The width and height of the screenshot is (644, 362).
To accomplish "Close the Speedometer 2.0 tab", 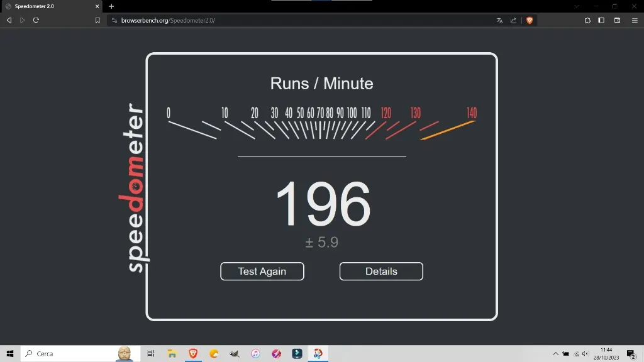I will pyautogui.click(x=97, y=6).
